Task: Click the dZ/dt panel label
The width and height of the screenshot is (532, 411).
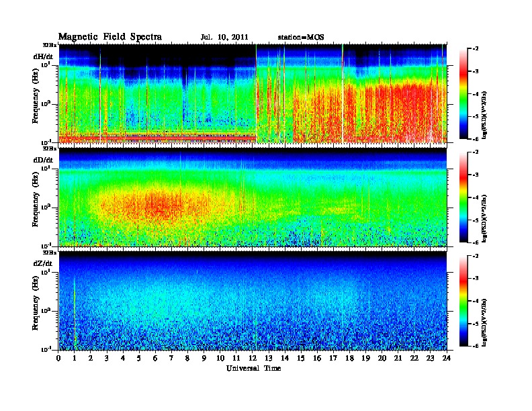Action: [43, 263]
